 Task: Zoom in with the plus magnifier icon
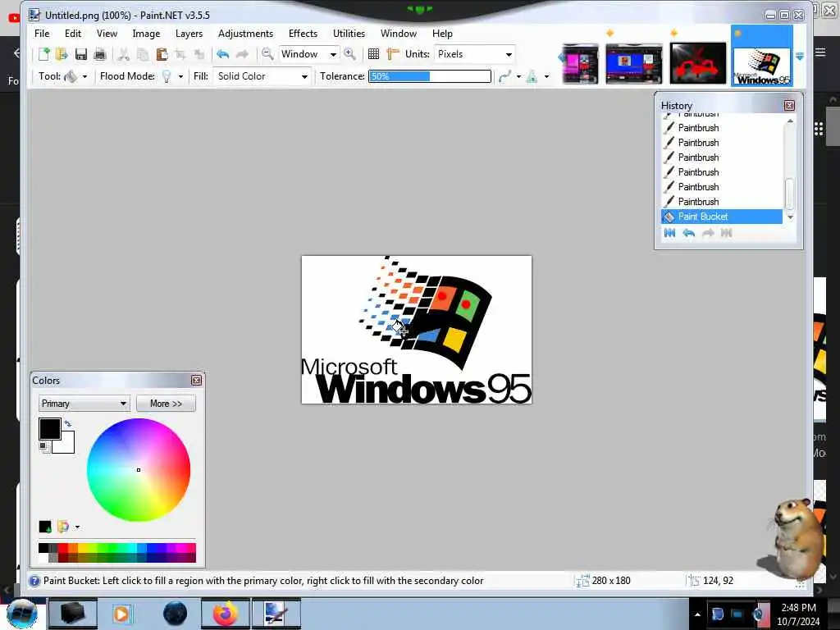[349, 54]
